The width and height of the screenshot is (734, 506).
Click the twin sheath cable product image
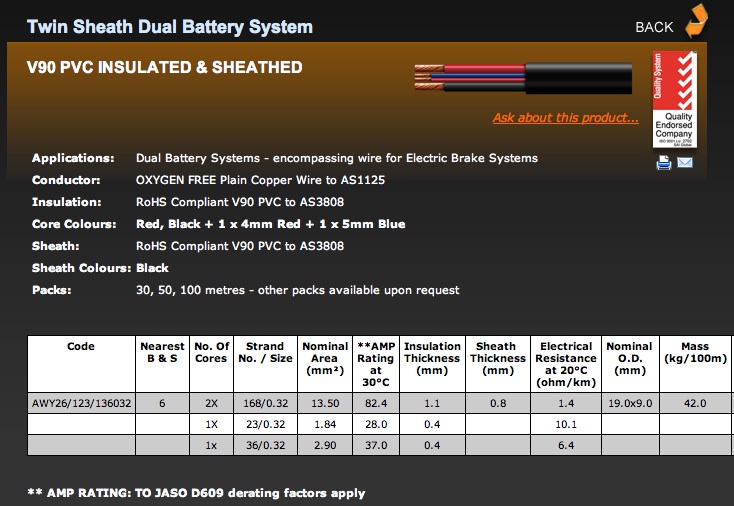click(x=524, y=80)
